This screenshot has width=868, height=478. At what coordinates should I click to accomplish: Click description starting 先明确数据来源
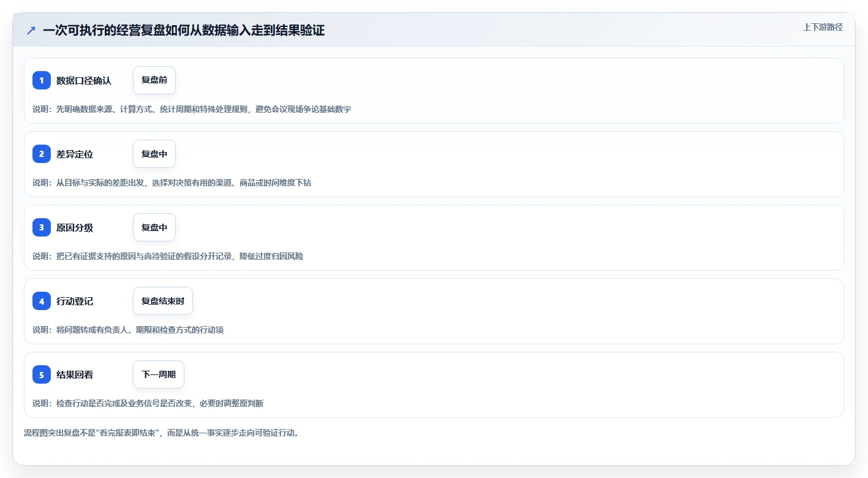(x=192, y=109)
